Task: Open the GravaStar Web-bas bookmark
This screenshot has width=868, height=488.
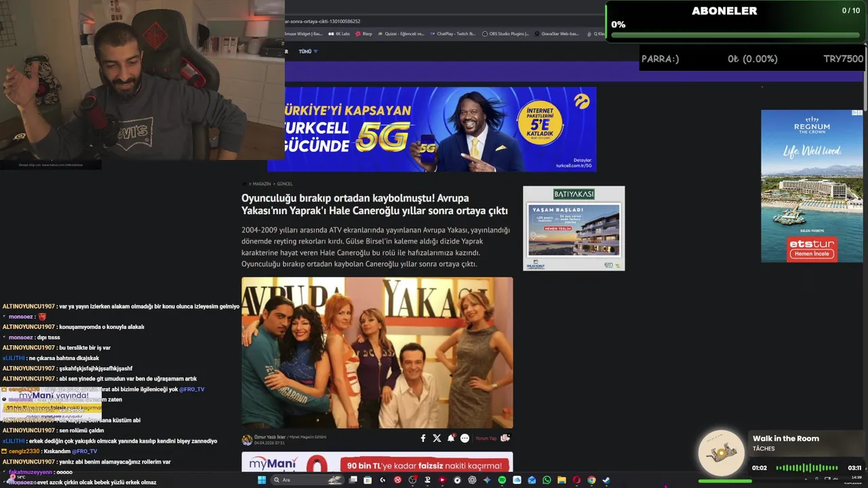Action: click(557, 33)
